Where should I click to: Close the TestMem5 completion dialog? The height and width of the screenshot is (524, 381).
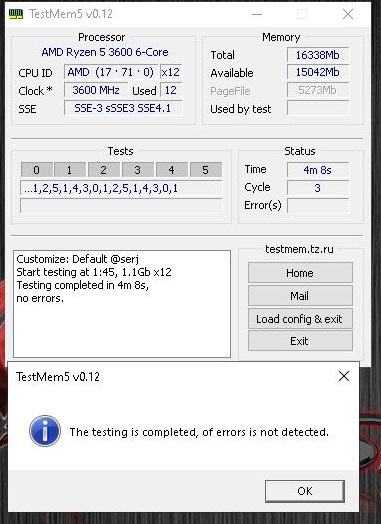point(344,376)
